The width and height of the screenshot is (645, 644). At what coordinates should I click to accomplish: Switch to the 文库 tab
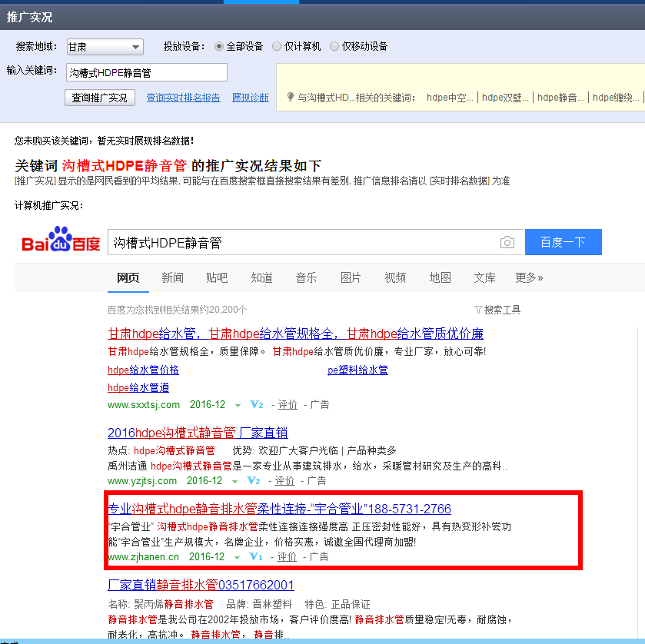click(484, 278)
